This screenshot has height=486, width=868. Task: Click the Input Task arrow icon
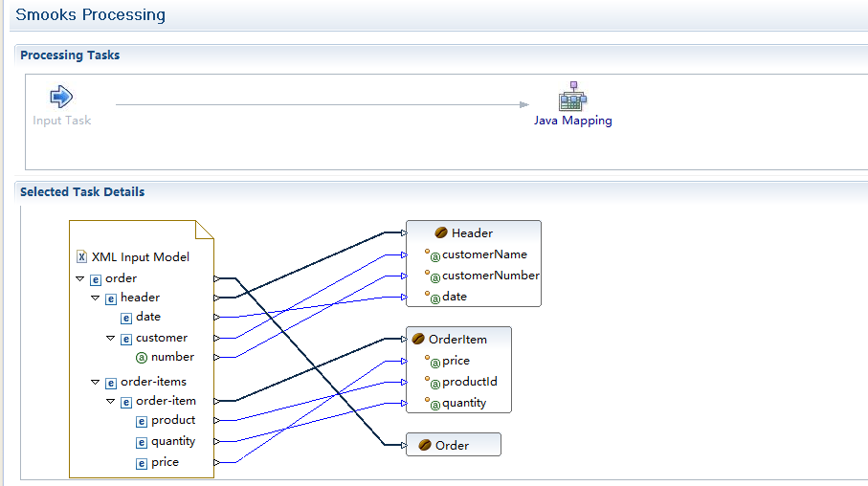pos(61,97)
